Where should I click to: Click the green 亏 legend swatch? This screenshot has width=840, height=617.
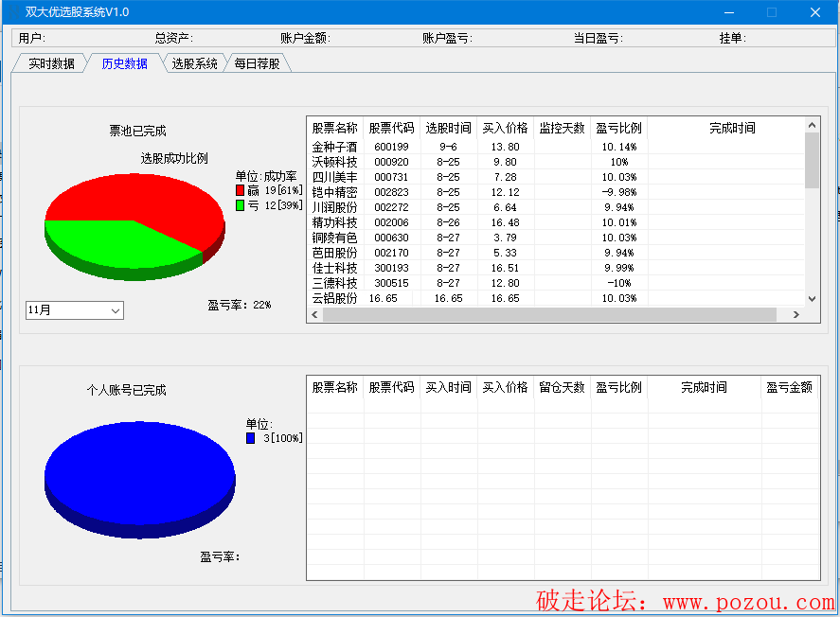[240, 205]
